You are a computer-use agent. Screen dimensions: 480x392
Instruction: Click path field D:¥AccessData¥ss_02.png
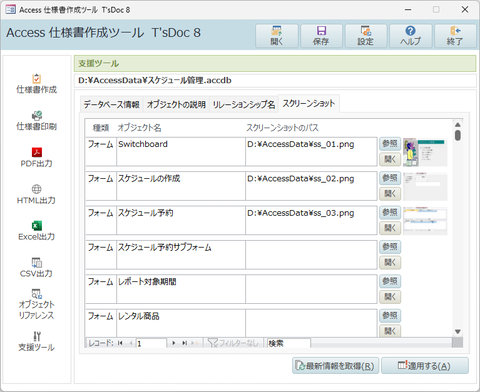coord(311,186)
